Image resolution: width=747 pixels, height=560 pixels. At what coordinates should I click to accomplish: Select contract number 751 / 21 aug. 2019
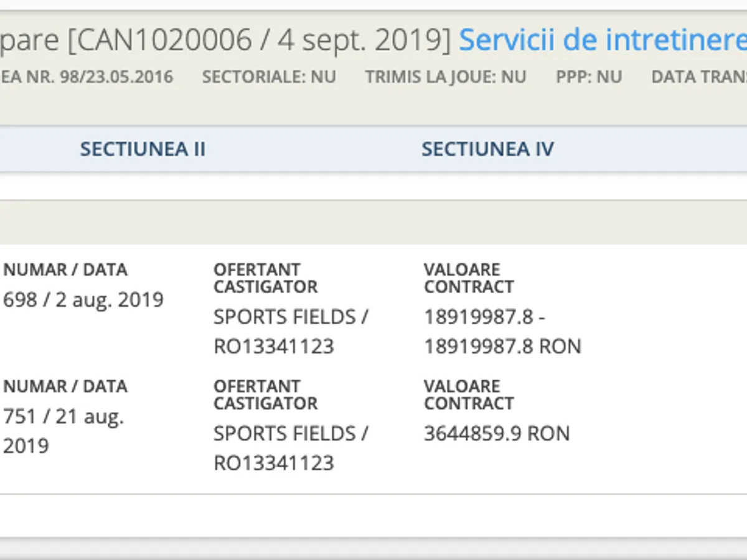coord(63,431)
